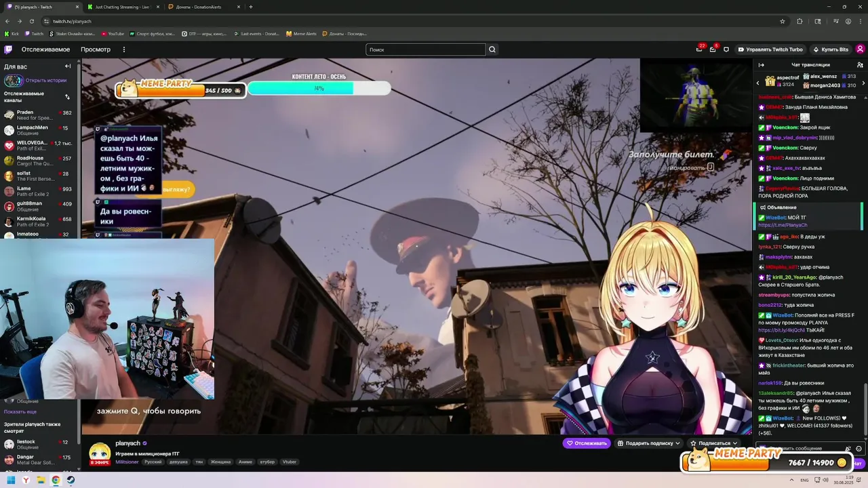
Task: Open RoadHouse channel in sidebar
Action: (39, 161)
